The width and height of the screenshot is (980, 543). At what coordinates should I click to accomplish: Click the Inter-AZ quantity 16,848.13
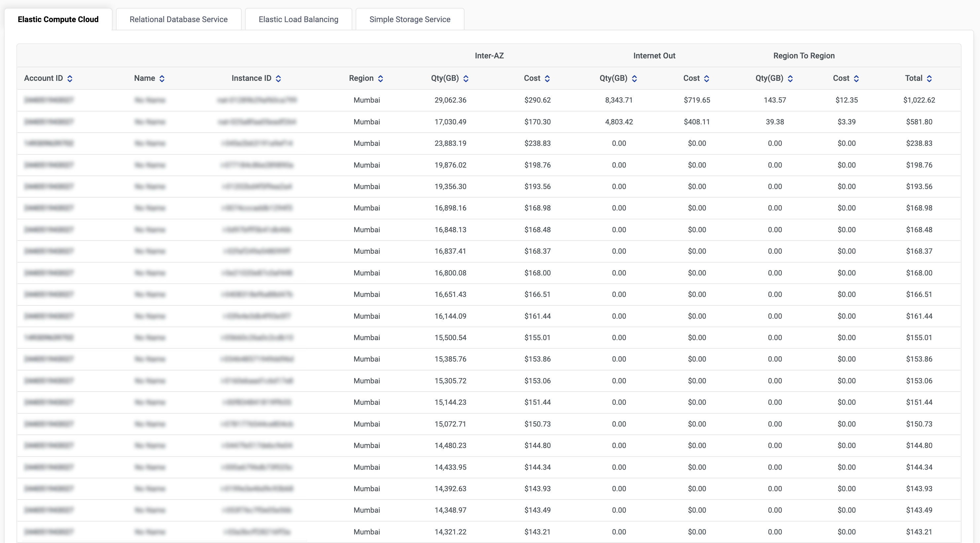coord(450,230)
